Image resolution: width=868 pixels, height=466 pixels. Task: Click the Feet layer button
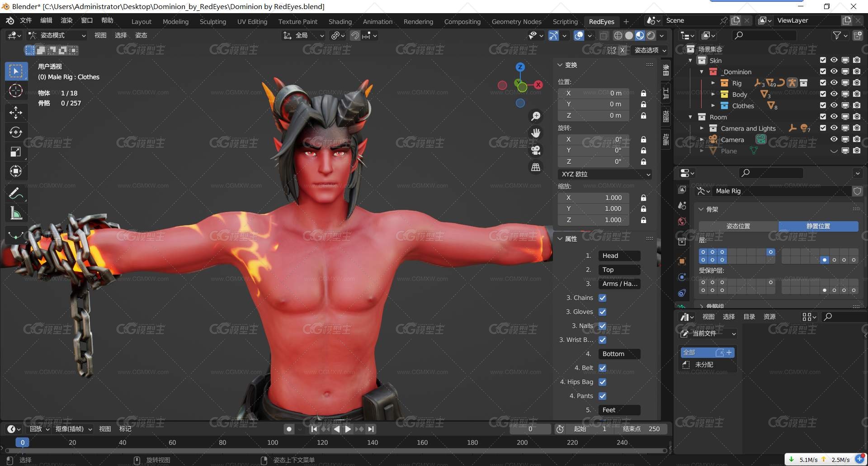tap(619, 410)
